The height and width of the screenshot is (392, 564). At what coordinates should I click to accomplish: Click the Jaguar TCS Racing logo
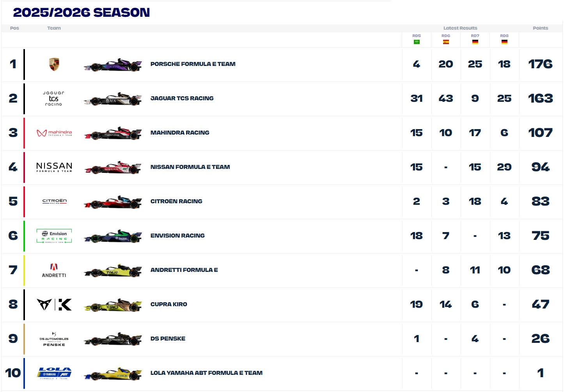tap(54, 99)
